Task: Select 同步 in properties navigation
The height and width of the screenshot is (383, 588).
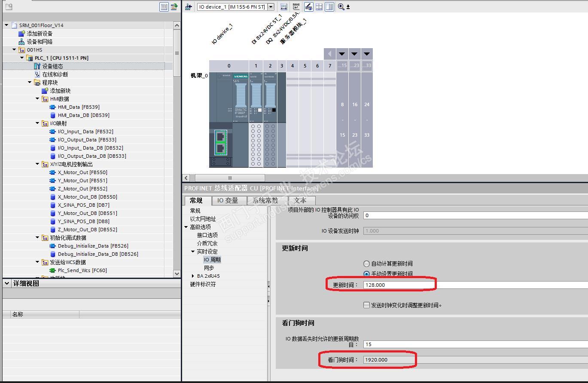Action: point(209,268)
